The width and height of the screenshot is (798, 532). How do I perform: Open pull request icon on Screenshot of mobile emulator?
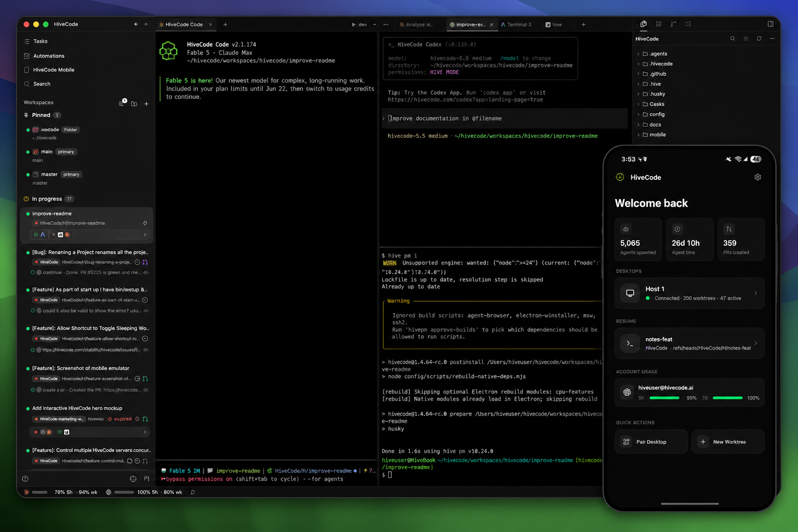145,379
